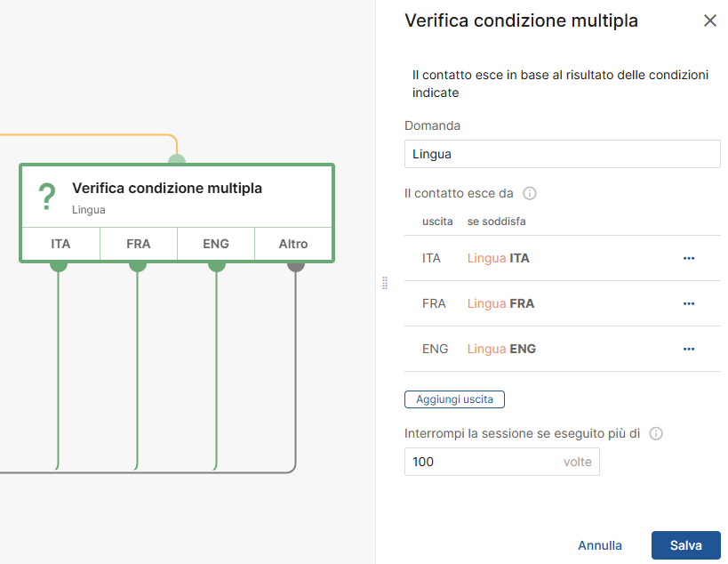Screen dimensions: 728x564
Task: Click the green connector dot under ITA output
Action: tap(60, 264)
